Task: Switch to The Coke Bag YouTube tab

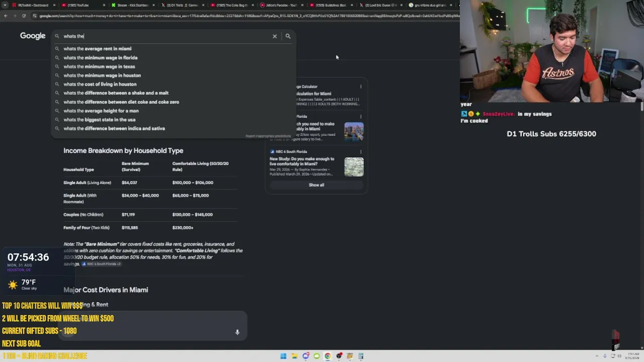Action: (231, 5)
